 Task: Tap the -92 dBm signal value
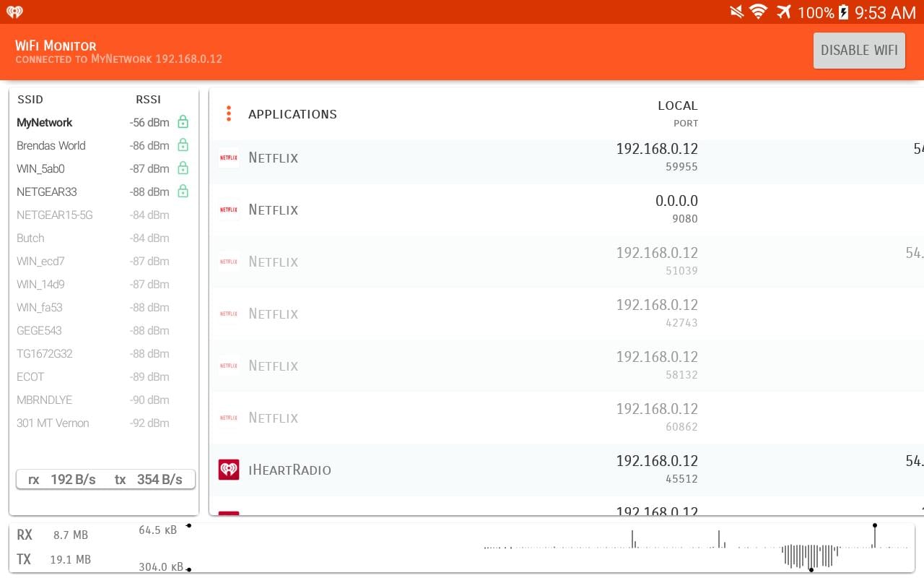click(149, 423)
